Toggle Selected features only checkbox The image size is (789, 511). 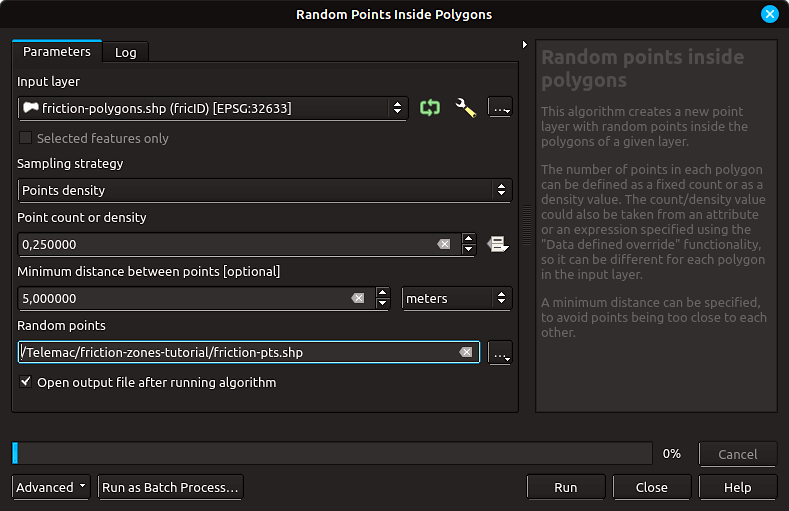pos(25,138)
